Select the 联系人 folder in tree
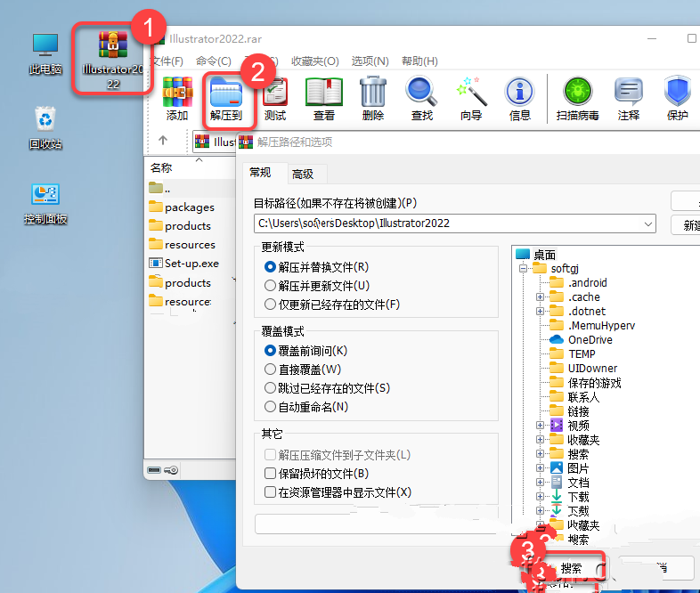Screen dimensions: 700x593 pos(574,397)
